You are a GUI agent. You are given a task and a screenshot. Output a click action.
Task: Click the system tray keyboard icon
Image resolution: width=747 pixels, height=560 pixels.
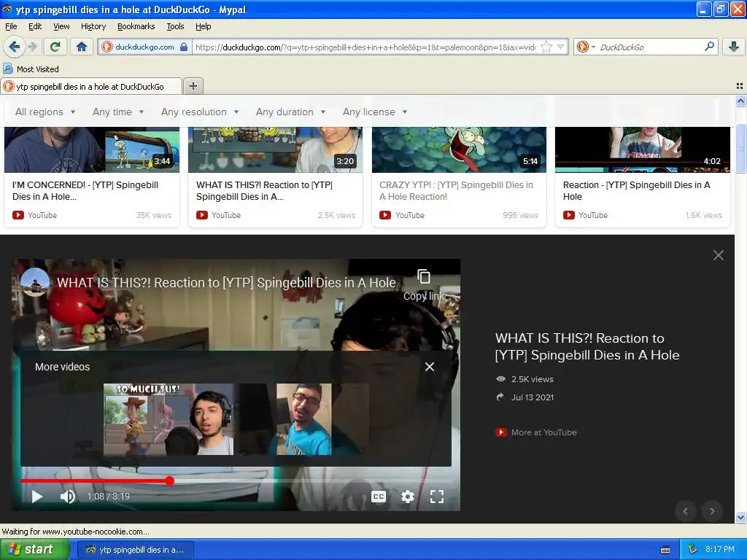tap(665, 550)
